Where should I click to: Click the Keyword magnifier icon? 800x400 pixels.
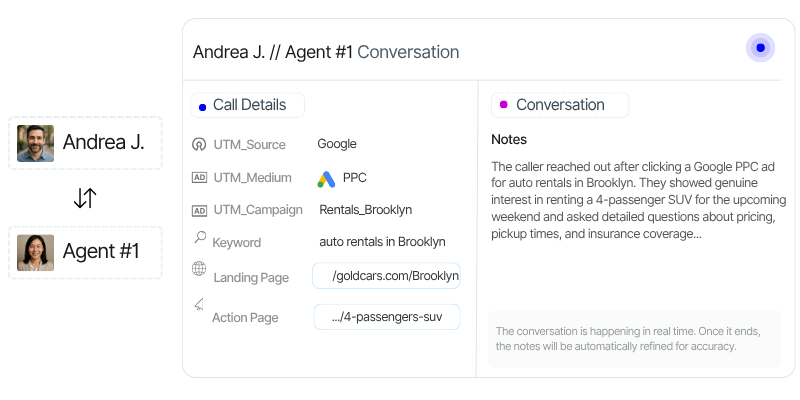pyautogui.click(x=199, y=238)
